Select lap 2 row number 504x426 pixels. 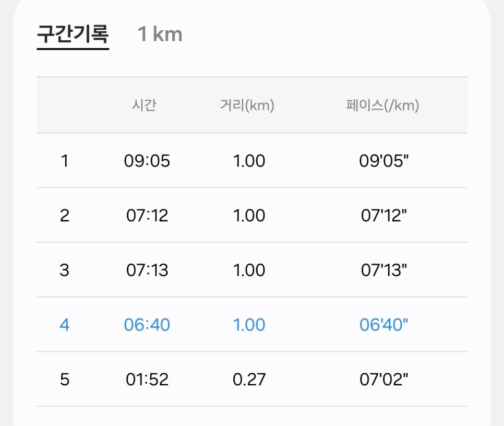(65, 216)
